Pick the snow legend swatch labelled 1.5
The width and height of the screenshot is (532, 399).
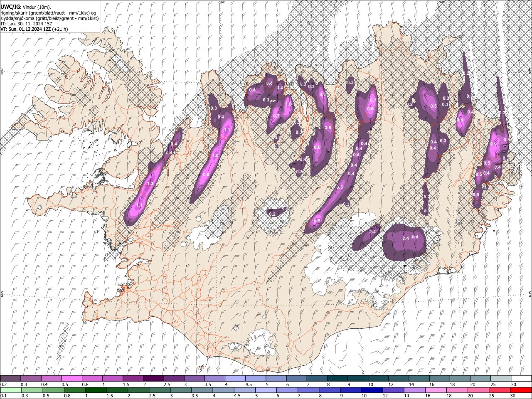[133, 379]
